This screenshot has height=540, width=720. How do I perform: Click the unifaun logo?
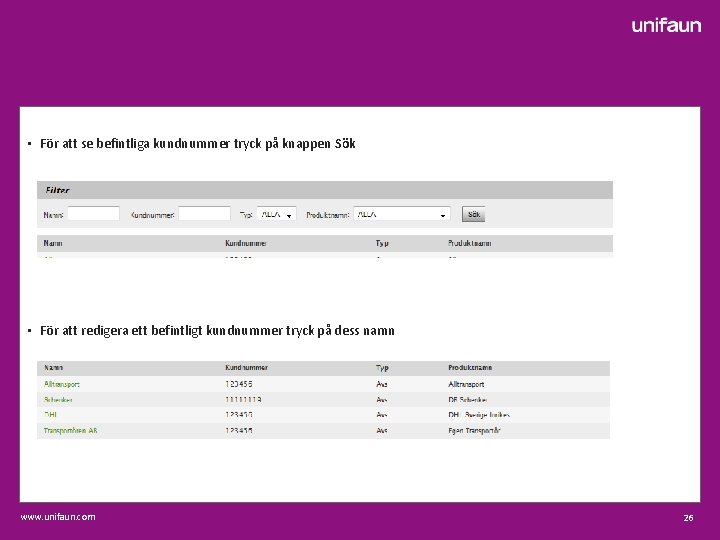(x=666, y=25)
